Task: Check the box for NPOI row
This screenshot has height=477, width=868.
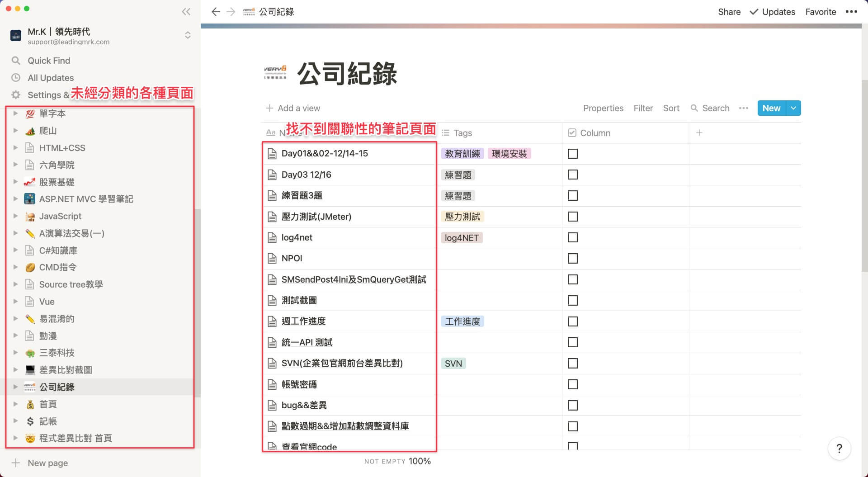Action: (x=572, y=259)
